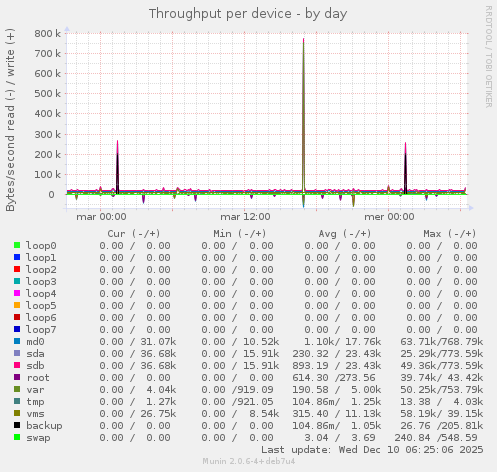Screen dimensions: 497x472
Task: Click the 'Max (-/+)' column header
Action: tap(450, 234)
